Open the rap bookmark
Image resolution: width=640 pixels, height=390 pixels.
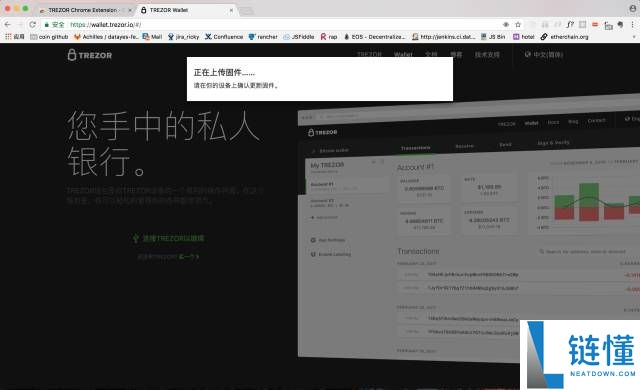pos(329,37)
